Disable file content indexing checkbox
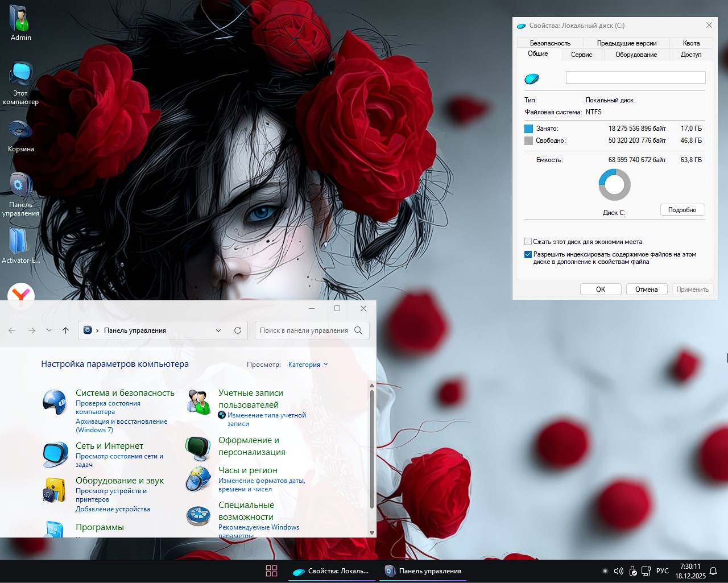This screenshot has width=728, height=583. point(528,254)
